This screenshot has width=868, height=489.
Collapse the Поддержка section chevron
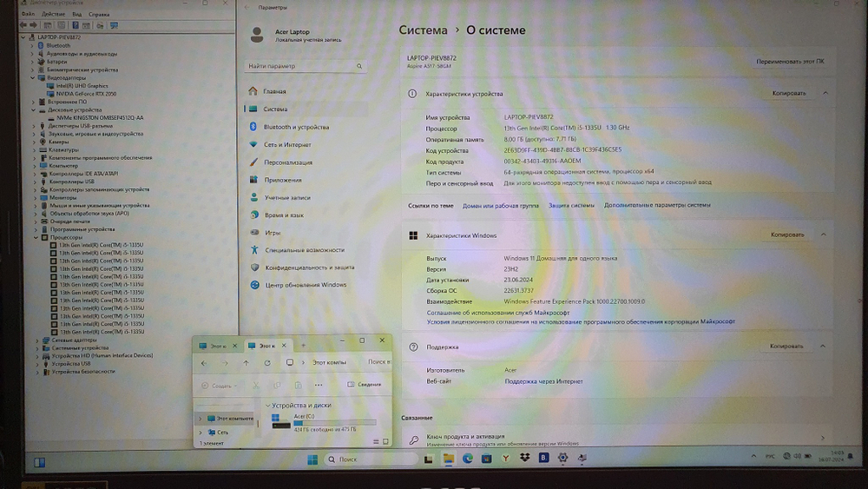point(823,346)
